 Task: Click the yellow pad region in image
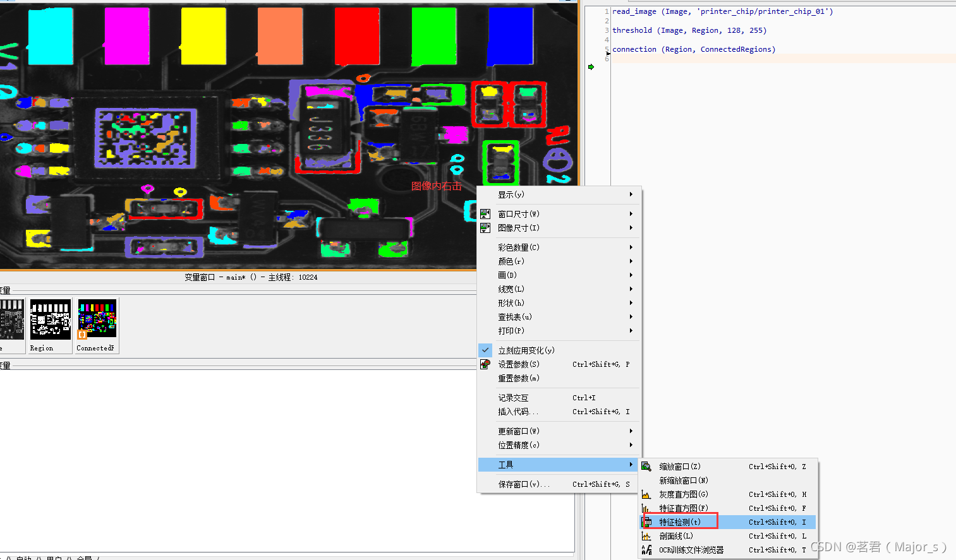tap(203, 35)
